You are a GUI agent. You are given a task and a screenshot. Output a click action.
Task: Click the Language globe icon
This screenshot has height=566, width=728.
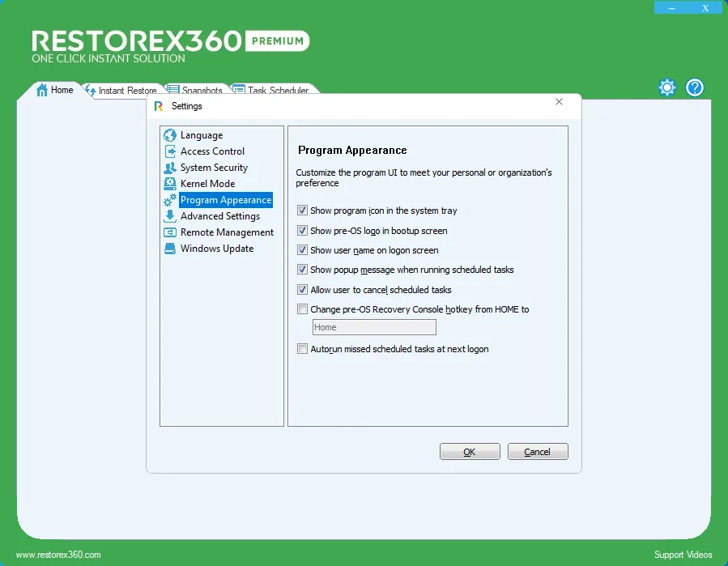pyautogui.click(x=170, y=135)
